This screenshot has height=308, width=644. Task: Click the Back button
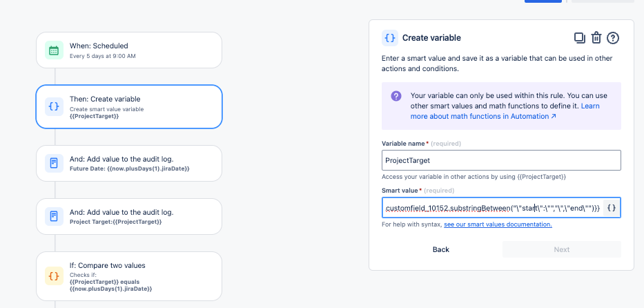pos(440,249)
